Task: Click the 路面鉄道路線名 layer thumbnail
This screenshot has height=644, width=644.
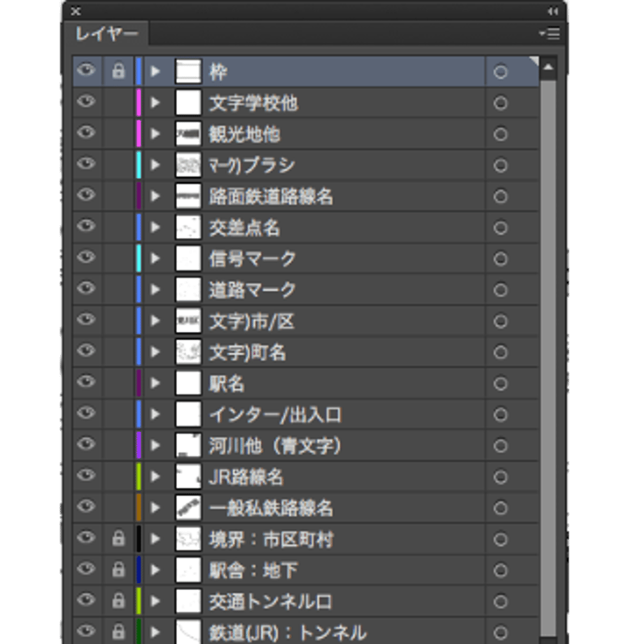Action: tap(188, 196)
